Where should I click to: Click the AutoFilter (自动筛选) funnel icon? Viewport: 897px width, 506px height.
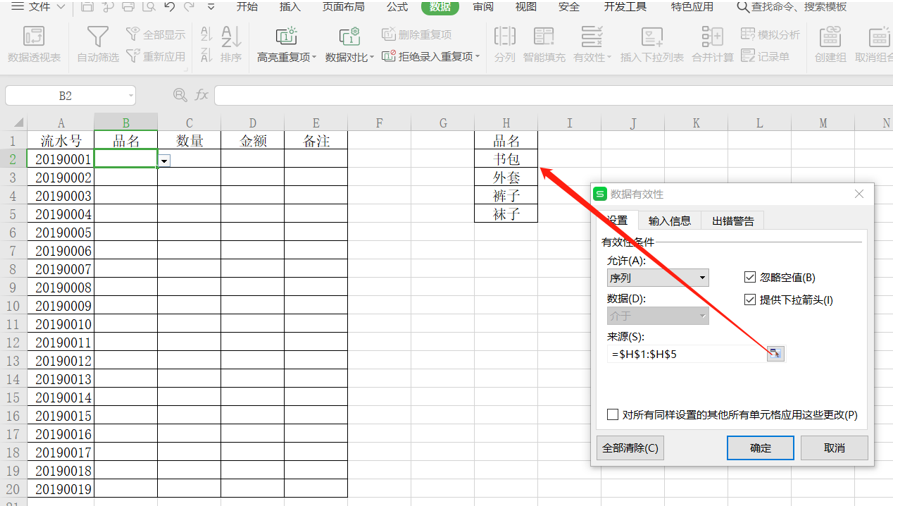[97, 37]
